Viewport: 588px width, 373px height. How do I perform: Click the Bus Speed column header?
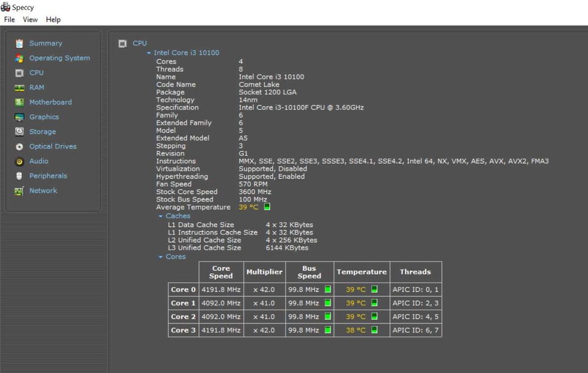pyautogui.click(x=309, y=272)
